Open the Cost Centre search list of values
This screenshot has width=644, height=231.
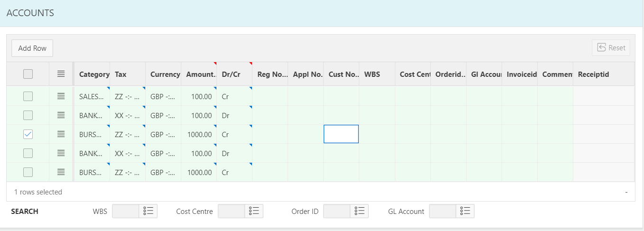click(254, 211)
